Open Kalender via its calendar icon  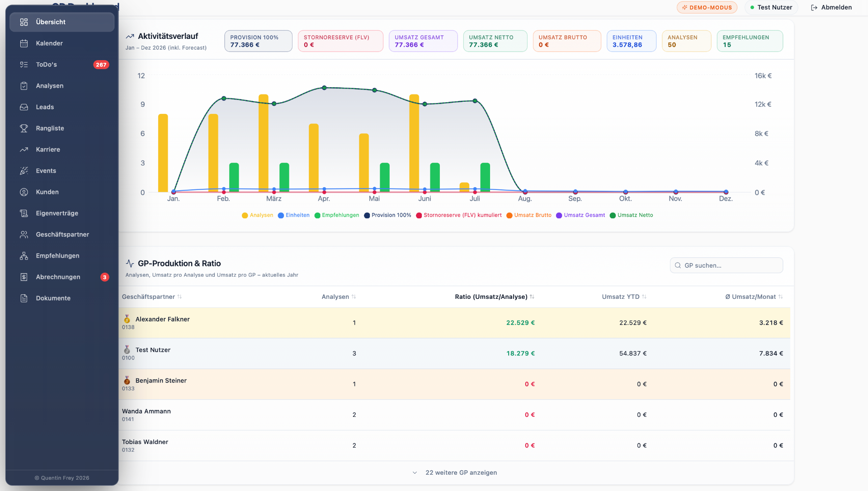[x=24, y=43]
